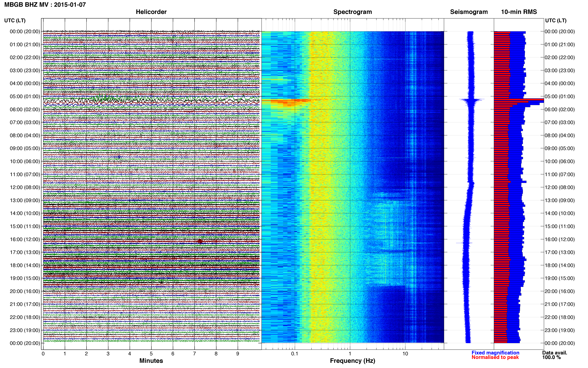Click the 'Frequency (Hz)' x-axis label
588x368 pixels.
pos(352,361)
